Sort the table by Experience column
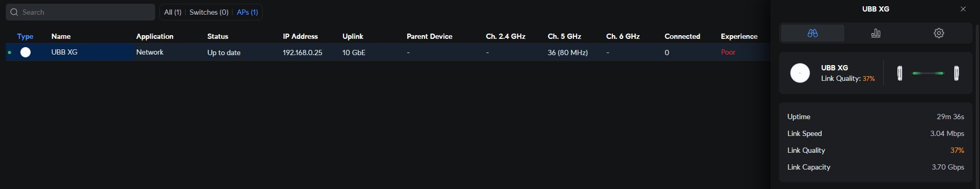This screenshot has width=980, height=189. [x=739, y=36]
